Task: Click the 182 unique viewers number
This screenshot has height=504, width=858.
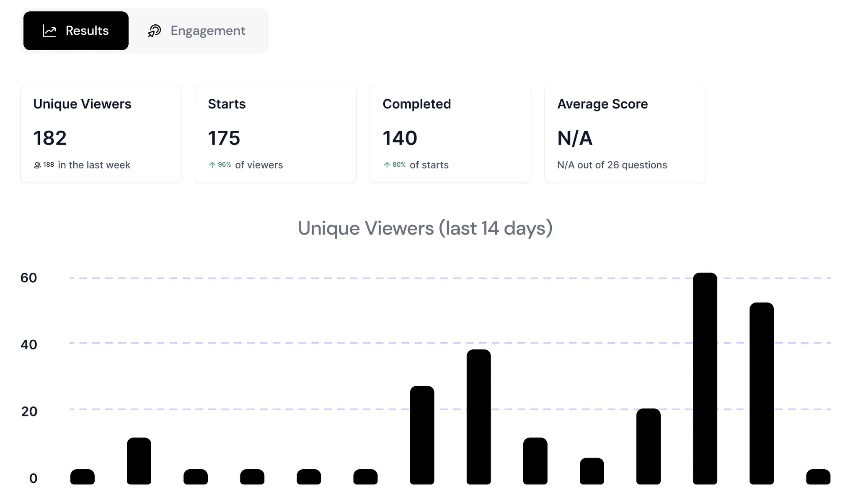Action: (50, 138)
